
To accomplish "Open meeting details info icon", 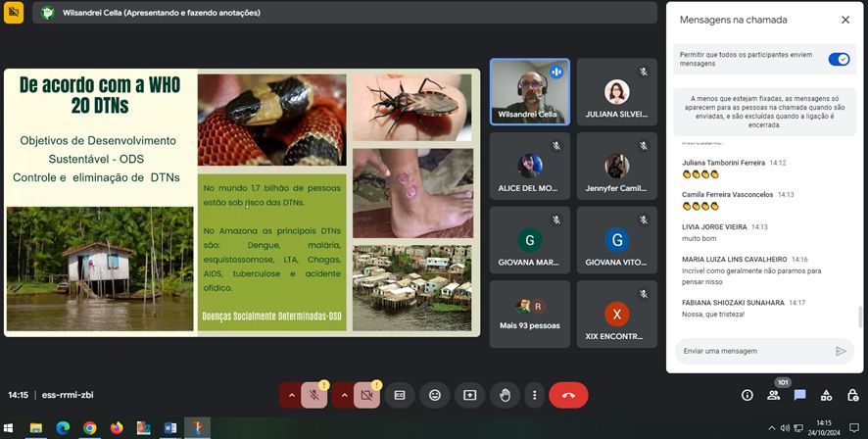I will 747,395.
